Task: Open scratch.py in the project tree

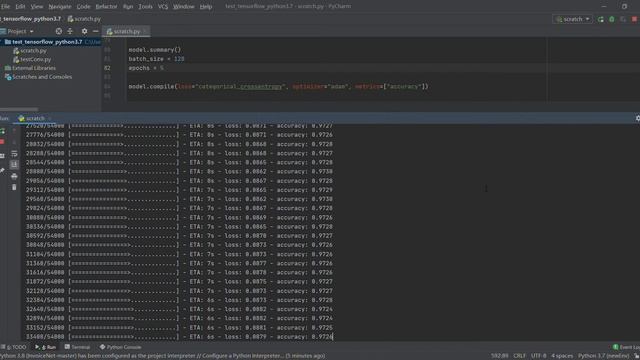Action: click(33, 51)
